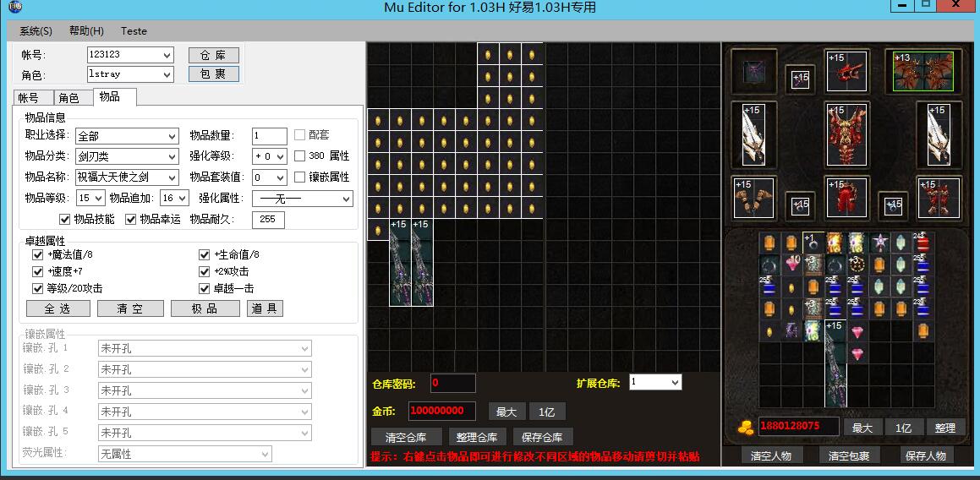This screenshot has width=980, height=480.
Task: Click the blue potion marked 239
Action: tap(923, 308)
